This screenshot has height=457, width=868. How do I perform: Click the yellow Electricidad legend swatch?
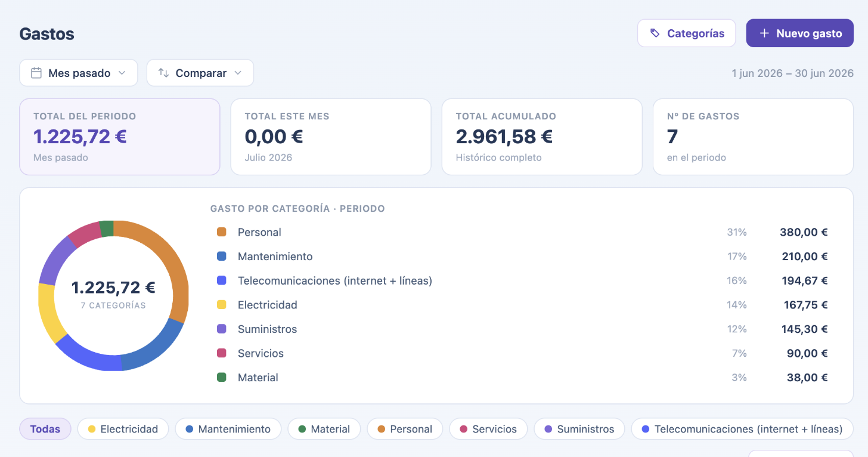tap(222, 305)
